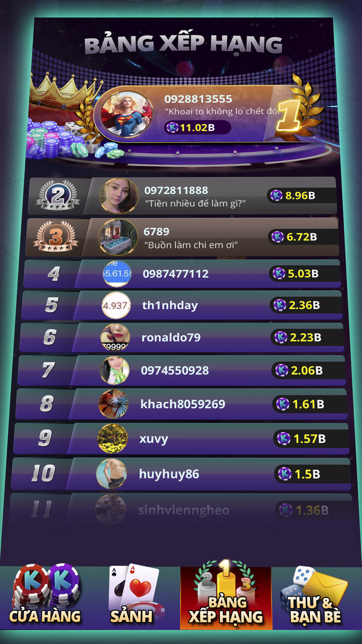Select player th1nhday in the ranking list
The height and width of the screenshot is (644, 362).
[x=182, y=305]
